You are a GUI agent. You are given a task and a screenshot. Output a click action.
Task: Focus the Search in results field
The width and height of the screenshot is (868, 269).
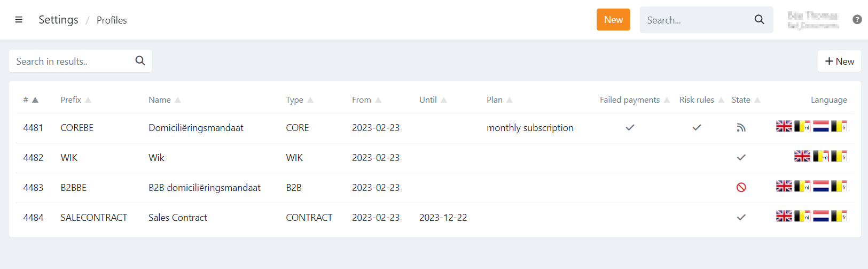tap(72, 61)
